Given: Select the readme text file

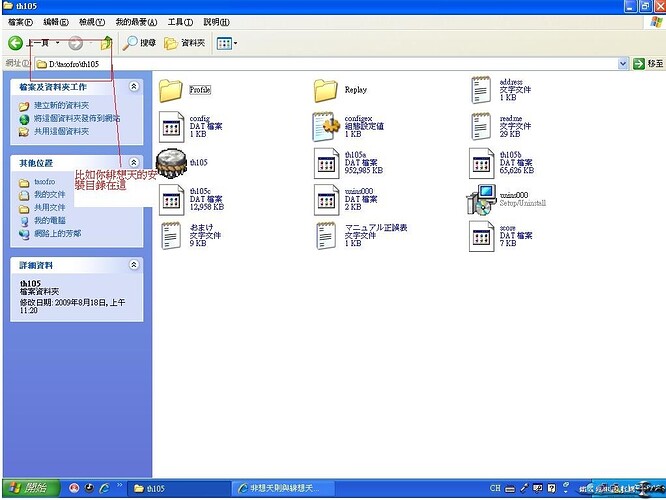Looking at the screenshot, I should pos(485,126).
